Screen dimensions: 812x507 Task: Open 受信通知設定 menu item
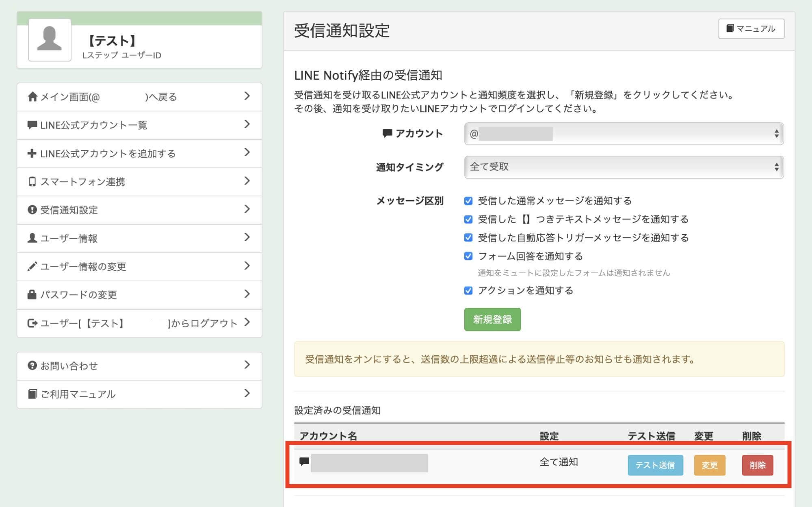[x=139, y=210]
